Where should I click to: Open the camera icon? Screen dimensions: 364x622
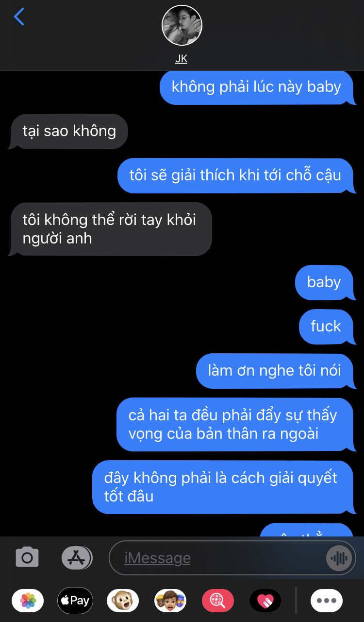[27, 558]
